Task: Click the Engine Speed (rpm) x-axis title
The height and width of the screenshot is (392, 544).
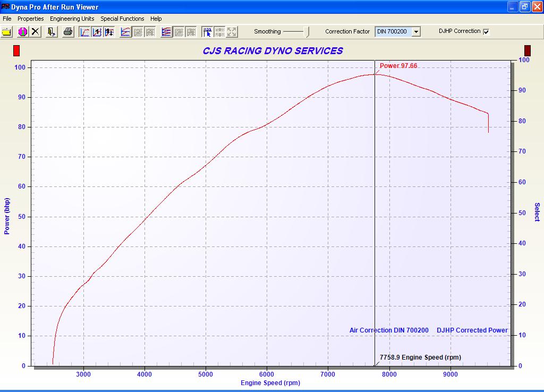Action: (x=270, y=382)
